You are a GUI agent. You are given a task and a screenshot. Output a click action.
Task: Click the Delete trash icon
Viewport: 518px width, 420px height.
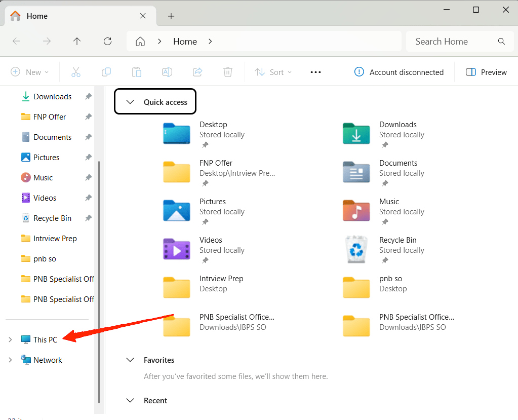228,72
